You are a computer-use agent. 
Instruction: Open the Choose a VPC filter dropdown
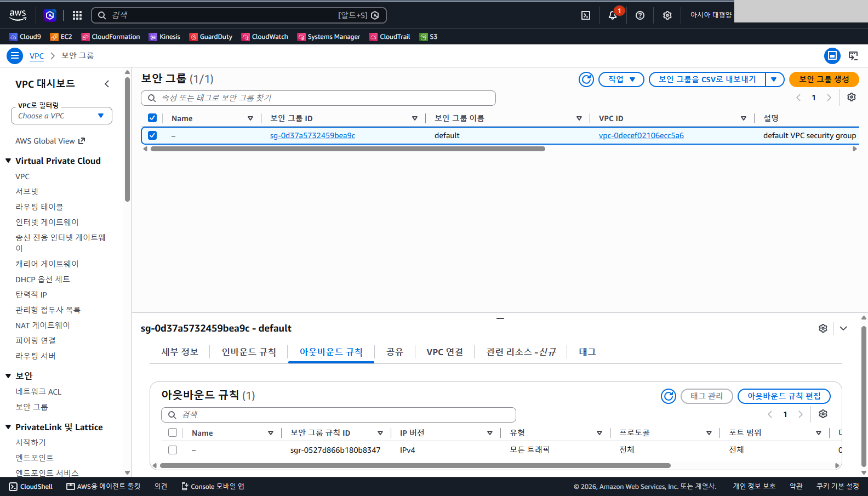(x=61, y=116)
